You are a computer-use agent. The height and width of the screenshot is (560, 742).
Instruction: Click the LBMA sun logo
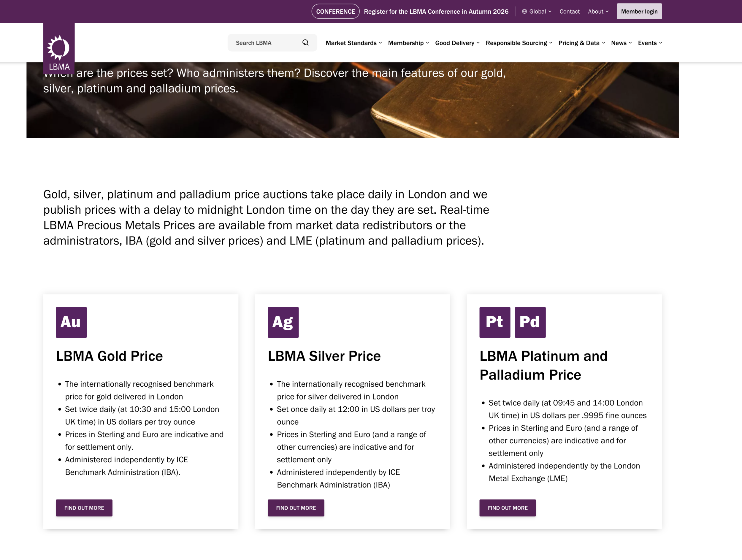click(59, 48)
